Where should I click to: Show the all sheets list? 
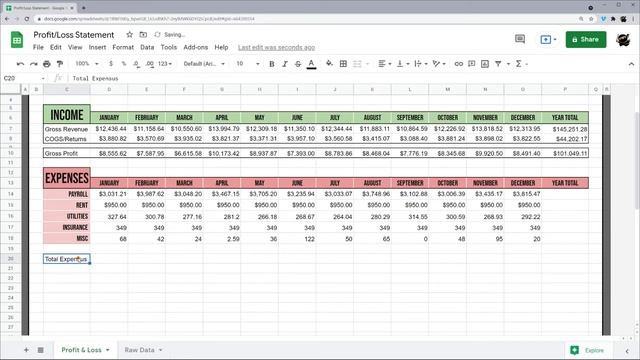[x=40, y=350]
